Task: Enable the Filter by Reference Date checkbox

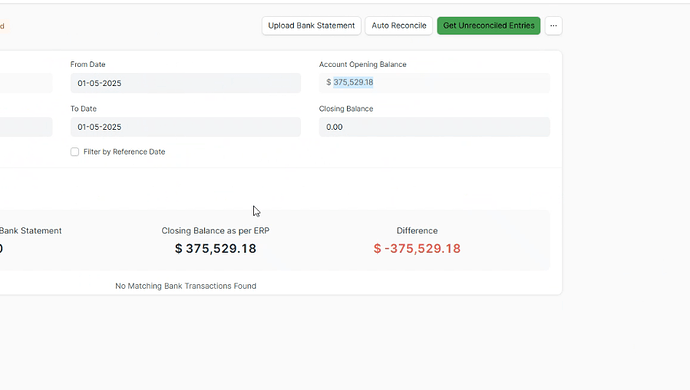Action: (75, 152)
